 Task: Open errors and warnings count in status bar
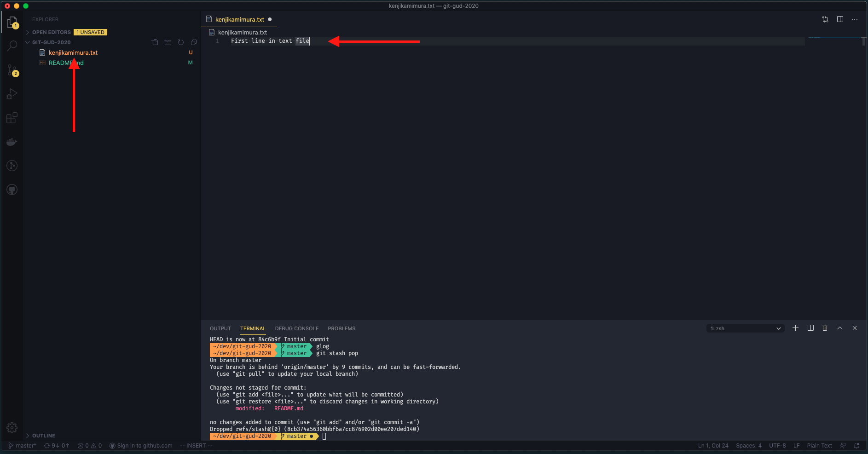point(90,445)
